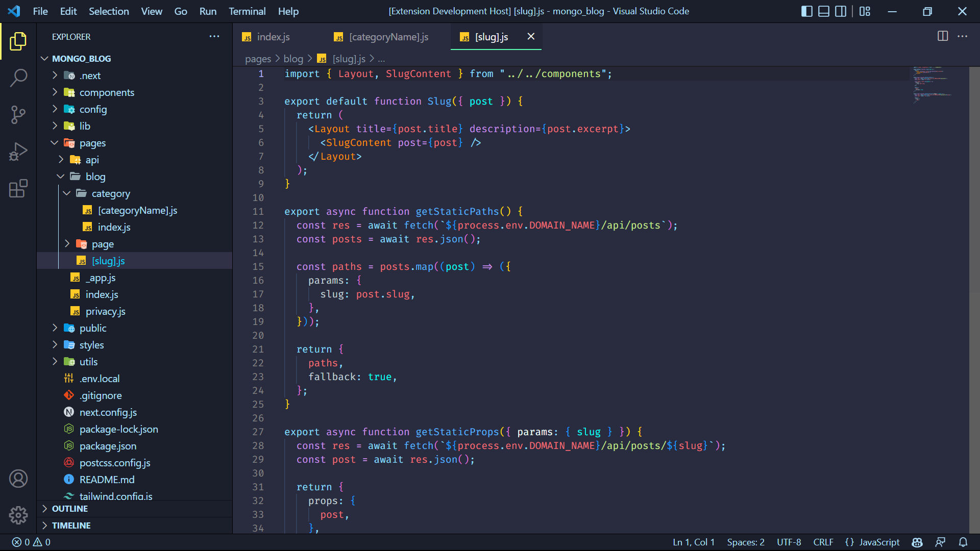Open the Search view
Screen dimensions: 980x551
coord(18,78)
